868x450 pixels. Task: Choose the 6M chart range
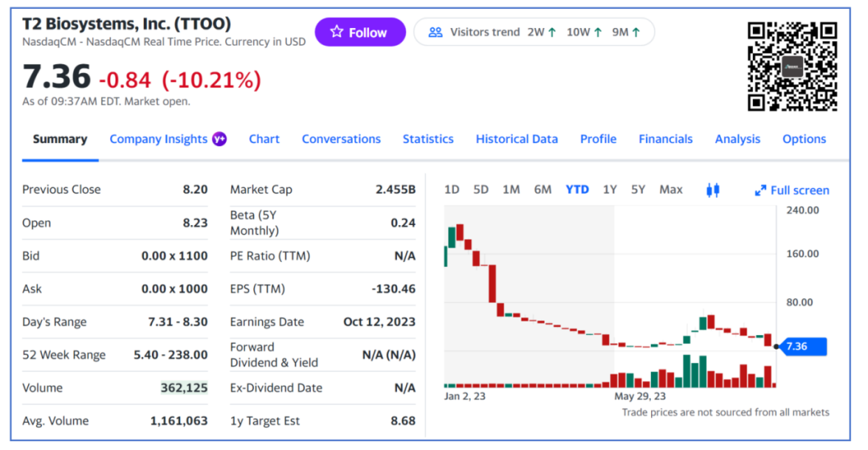542,190
